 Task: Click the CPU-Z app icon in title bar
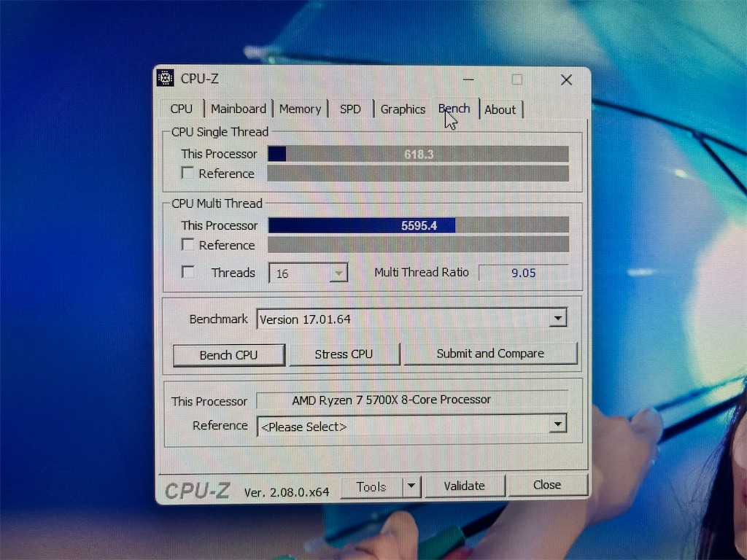(x=166, y=78)
